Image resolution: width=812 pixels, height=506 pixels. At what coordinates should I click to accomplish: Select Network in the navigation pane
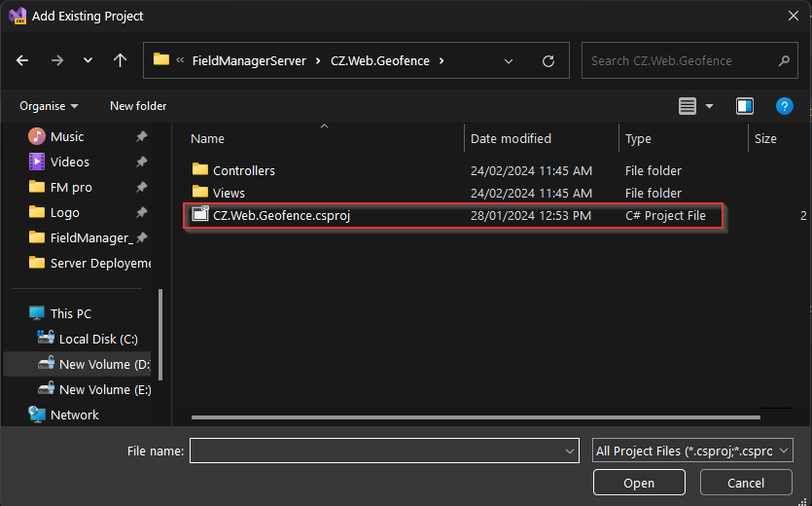coord(74,416)
